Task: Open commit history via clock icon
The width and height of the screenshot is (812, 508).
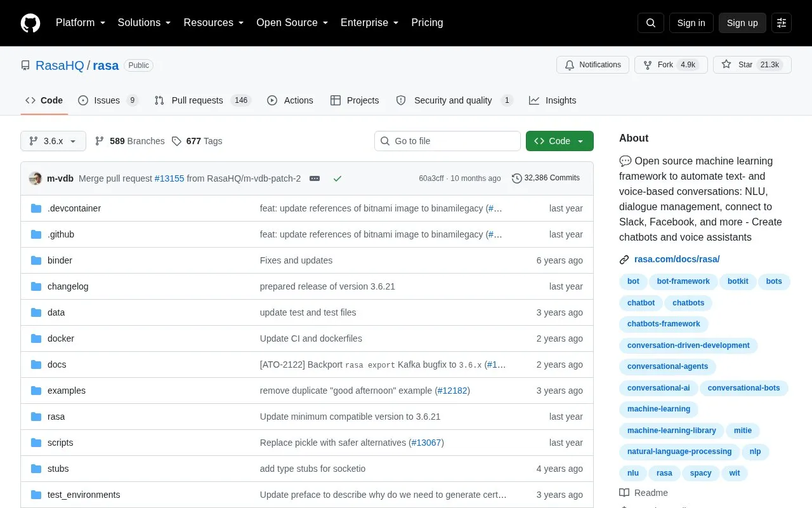Action: click(x=517, y=178)
